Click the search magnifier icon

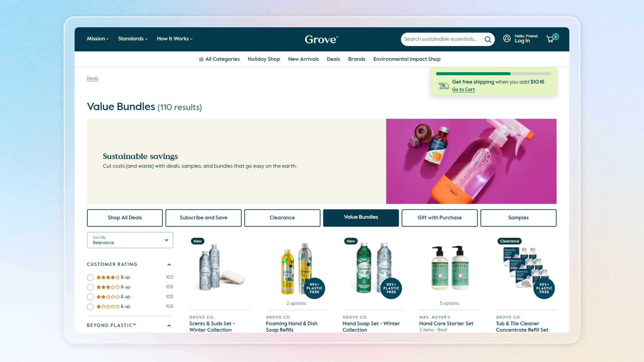point(488,39)
